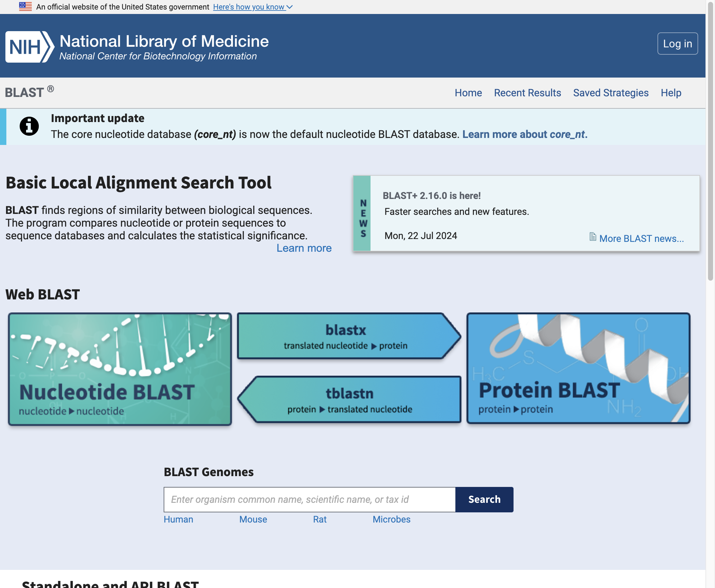Go to the Home nav item
The width and height of the screenshot is (715, 588).
(468, 93)
